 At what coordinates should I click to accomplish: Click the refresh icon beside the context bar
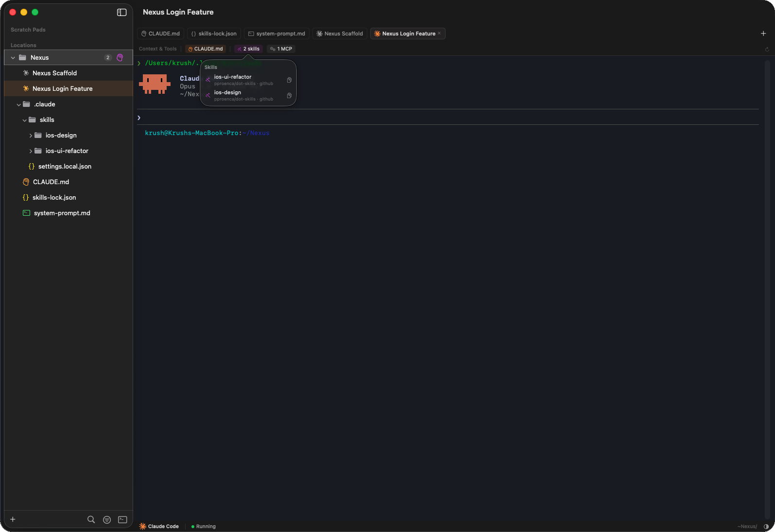click(x=767, y=49)
